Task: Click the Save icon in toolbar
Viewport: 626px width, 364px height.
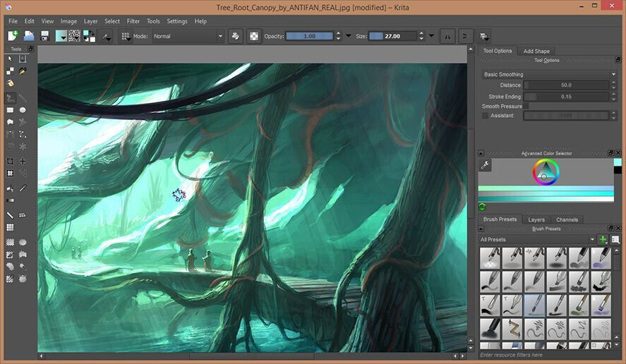Action: click(44, 35)
